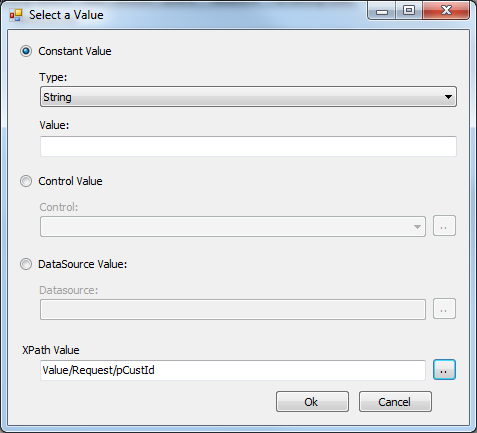Click the browse button beside the Control dropdown

(x=444, y=226)
